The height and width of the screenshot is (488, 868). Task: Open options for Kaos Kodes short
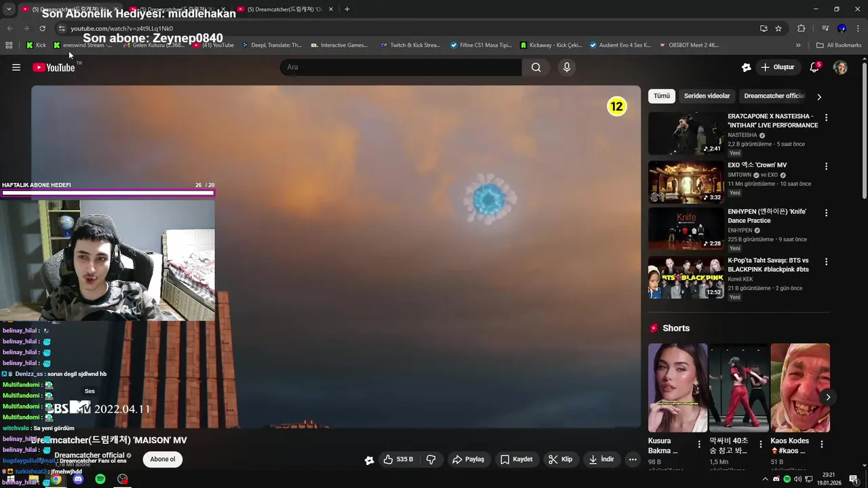click(x=822, y=445)
